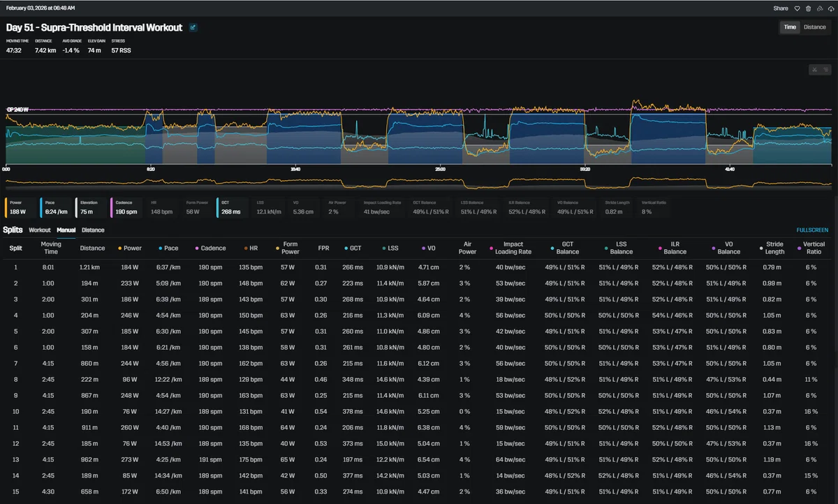Toggle the GCT metric chart series
Viewport: 838px width, 504px height.
[233, 207]
